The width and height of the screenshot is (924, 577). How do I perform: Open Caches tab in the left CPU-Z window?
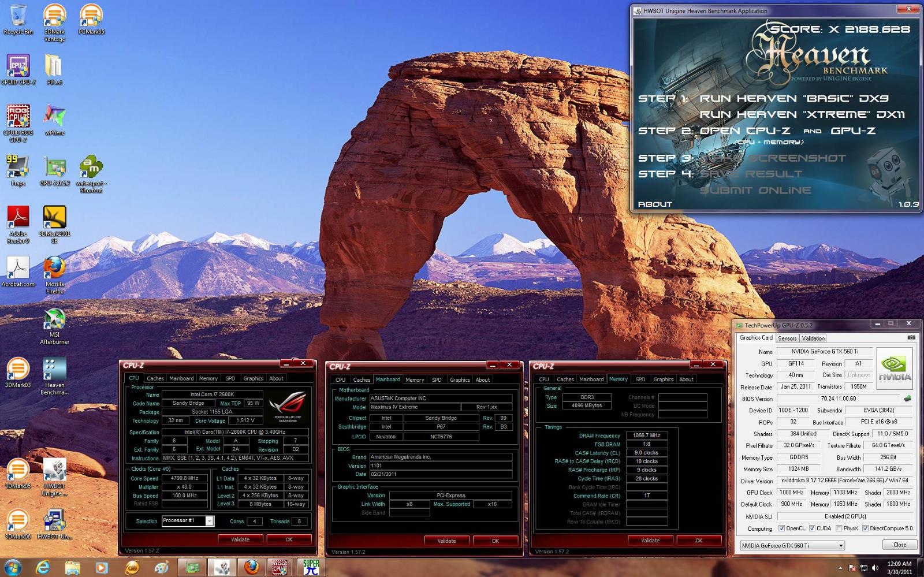[x=155, y=378]
